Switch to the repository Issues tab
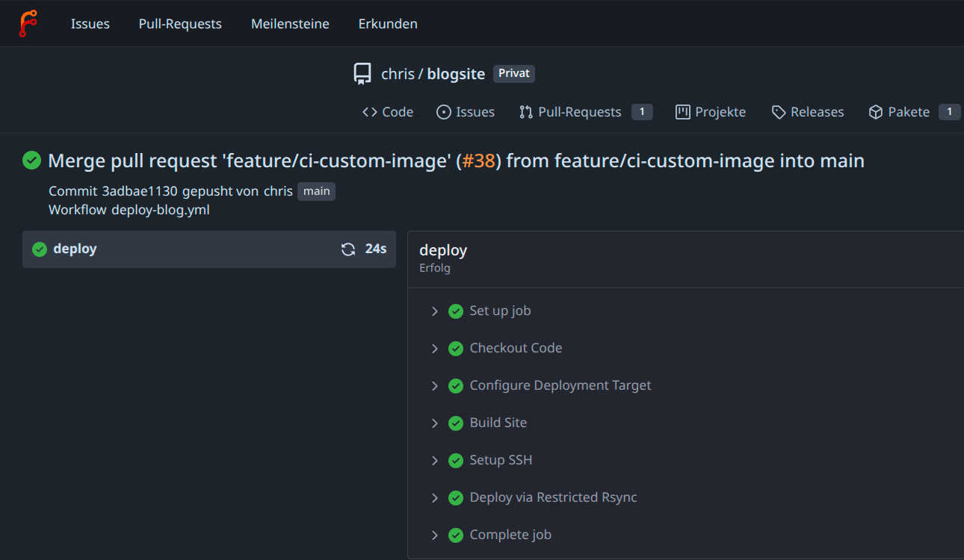The height and width of the screenshot is (560, 964). 475,112
